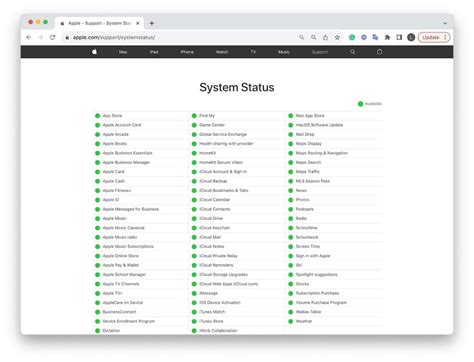
Task: Open the Support menu item
Action: [320, 52]
